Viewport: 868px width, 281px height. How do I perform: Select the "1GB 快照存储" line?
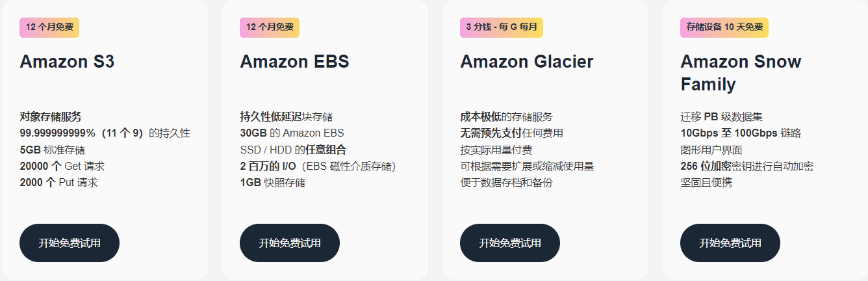click(x=273, y=182)
